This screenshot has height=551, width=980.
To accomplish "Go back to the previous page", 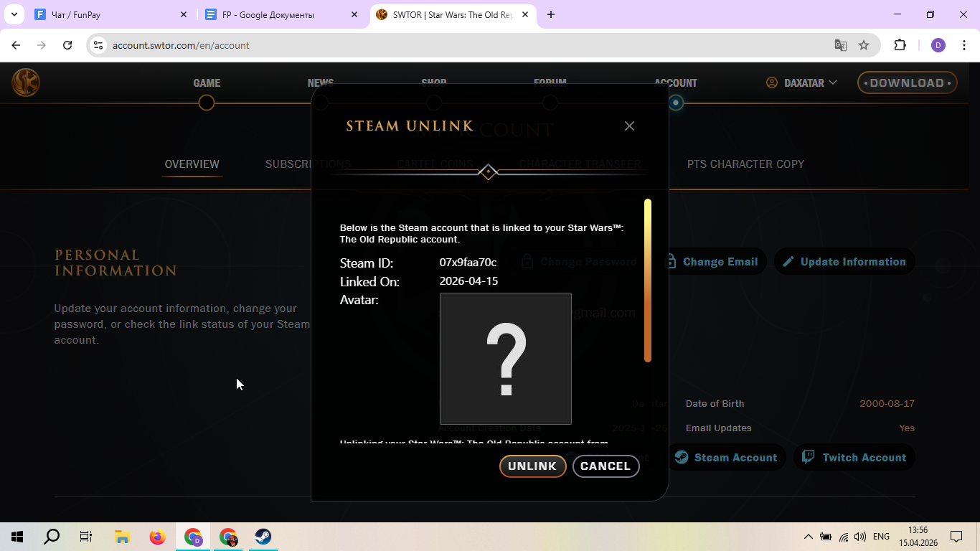I will click(x=17, y=45).
